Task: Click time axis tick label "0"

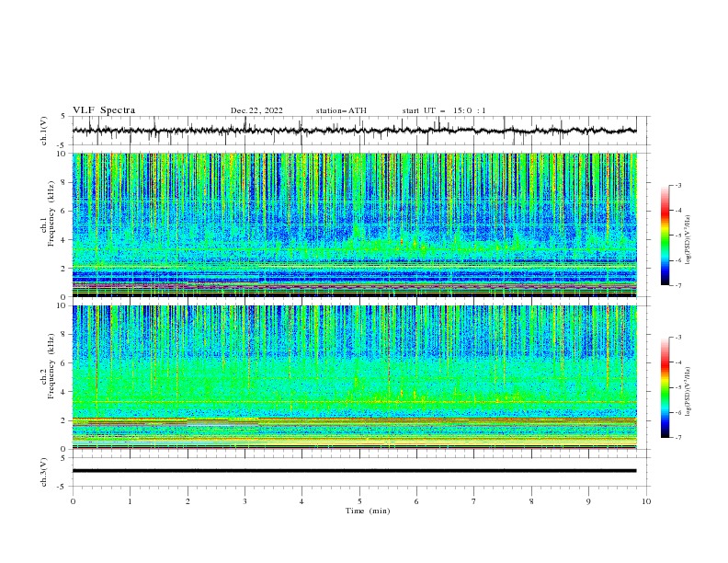Action: point(73,501)
